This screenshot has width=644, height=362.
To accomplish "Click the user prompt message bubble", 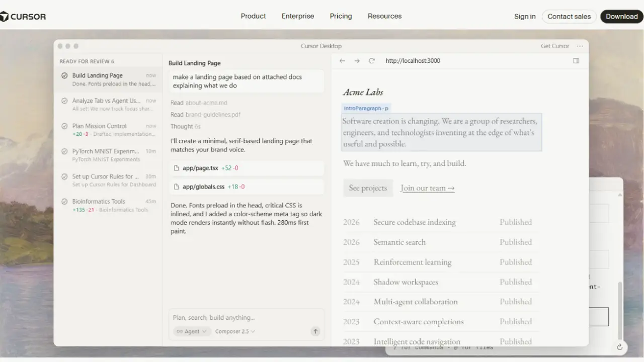I will coord(247,81).
